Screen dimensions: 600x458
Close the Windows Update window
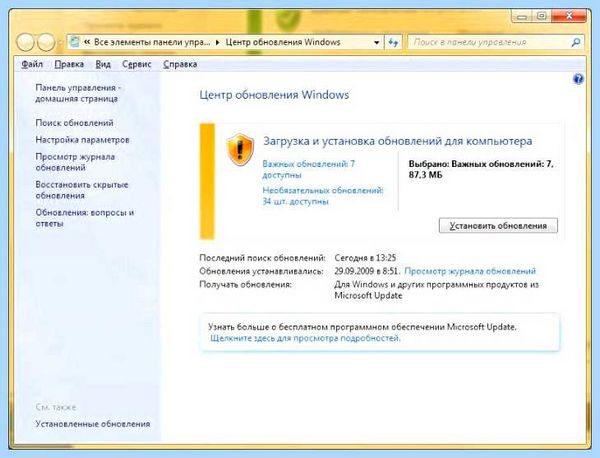569,16
